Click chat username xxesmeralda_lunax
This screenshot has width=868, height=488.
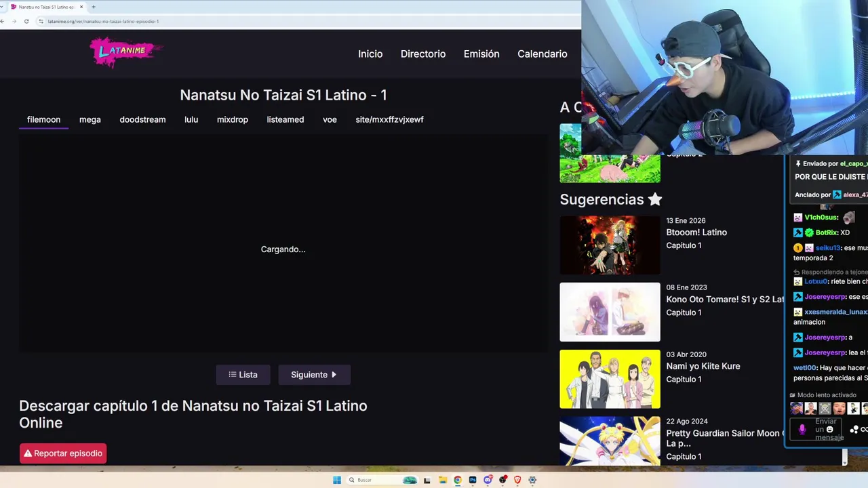click(x=836, y=312)
